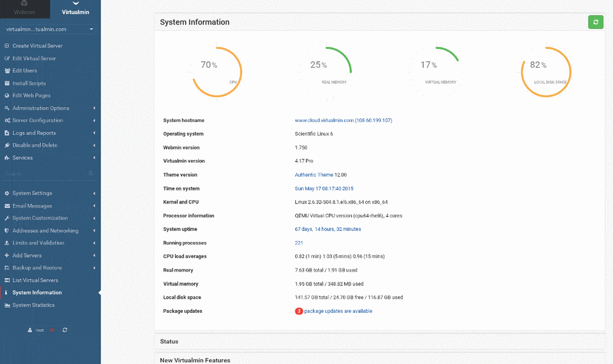Viewport: 613px width, 364px height.
Task: Click the search magnifier icon in sidebar
Action: pyautogui.click(x=90, y=174)
